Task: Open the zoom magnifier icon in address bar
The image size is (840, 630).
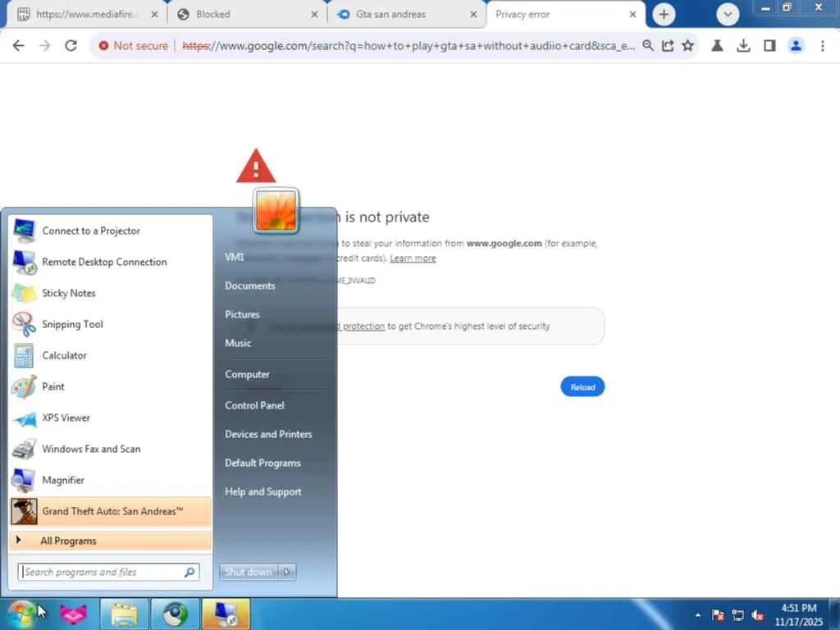Action: point(648,46)
